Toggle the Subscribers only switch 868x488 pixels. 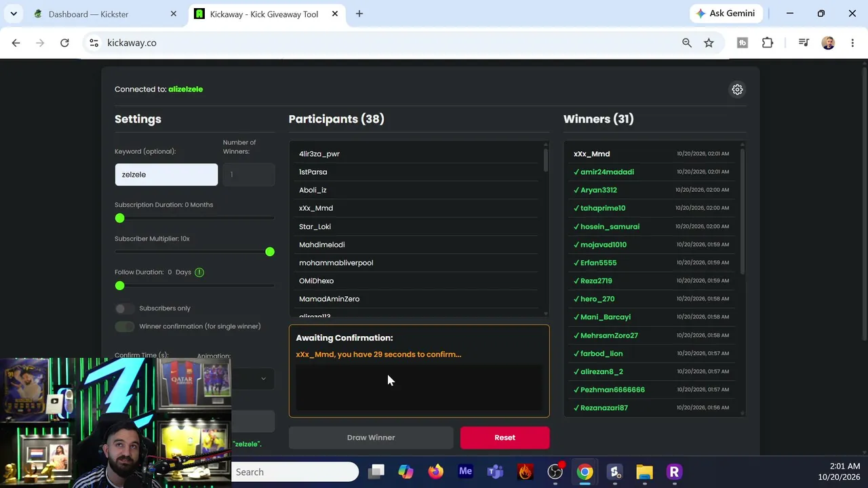tap(125, 308)
